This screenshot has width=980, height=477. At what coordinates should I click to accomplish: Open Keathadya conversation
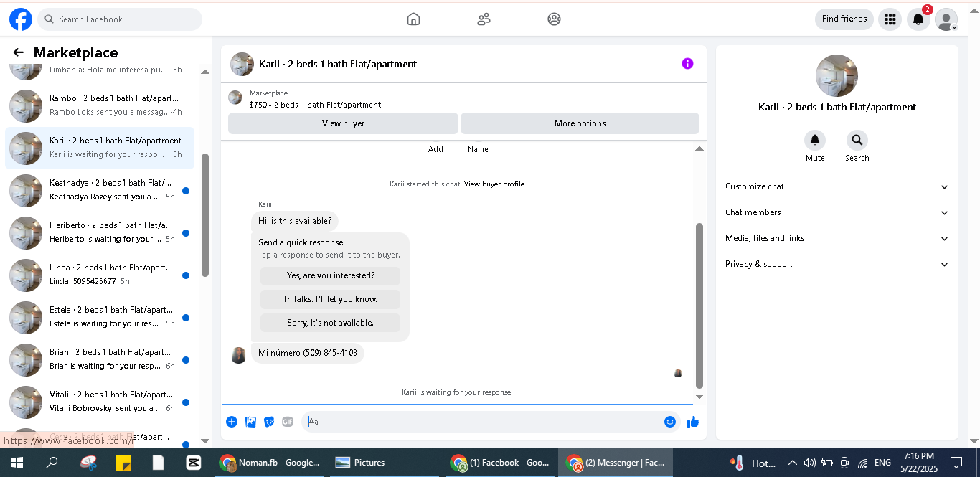(100, 190)
